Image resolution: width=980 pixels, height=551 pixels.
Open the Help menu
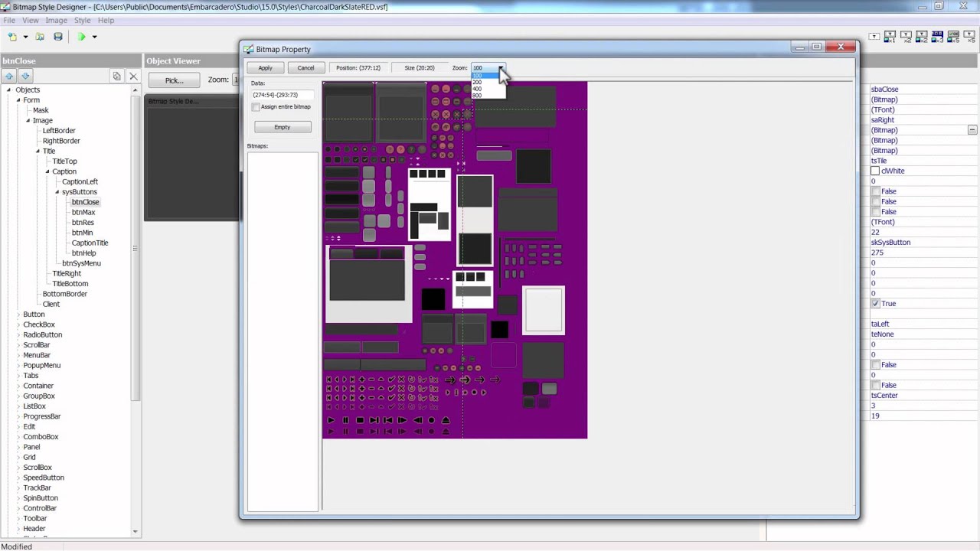tap(106, 20)
